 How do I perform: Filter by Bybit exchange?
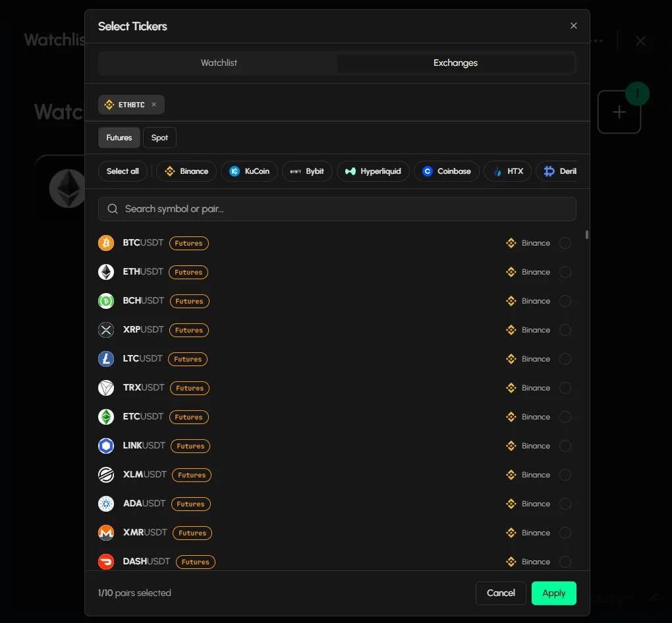click(307, 171)
